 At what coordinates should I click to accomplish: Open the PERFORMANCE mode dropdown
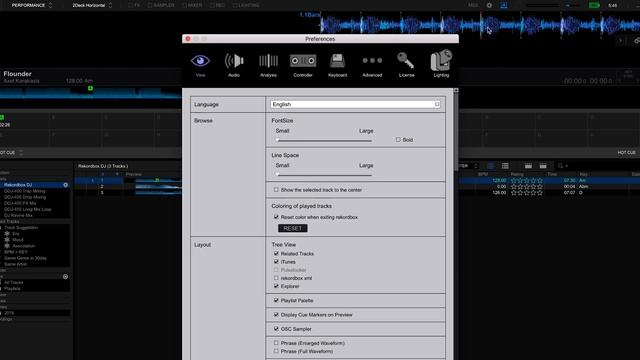coord(31,5)
